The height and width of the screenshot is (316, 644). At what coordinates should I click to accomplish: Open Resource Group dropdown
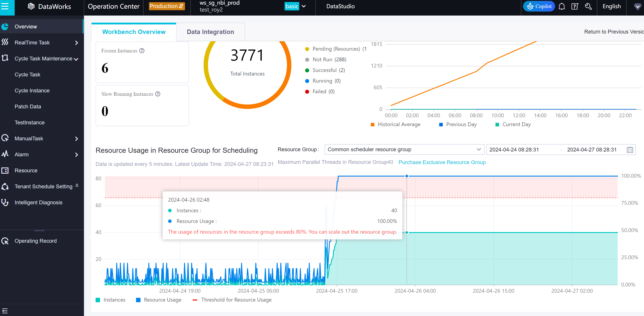404,149
